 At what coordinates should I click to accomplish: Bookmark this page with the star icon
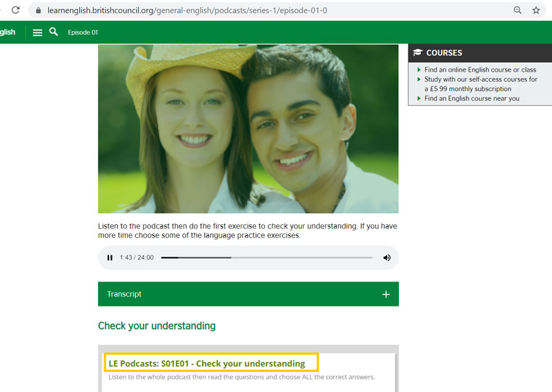point(536,10)
